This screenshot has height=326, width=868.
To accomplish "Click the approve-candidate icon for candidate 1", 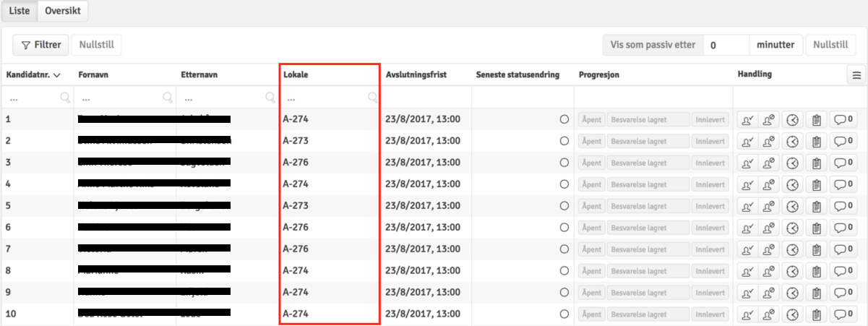I will [747, 120].
